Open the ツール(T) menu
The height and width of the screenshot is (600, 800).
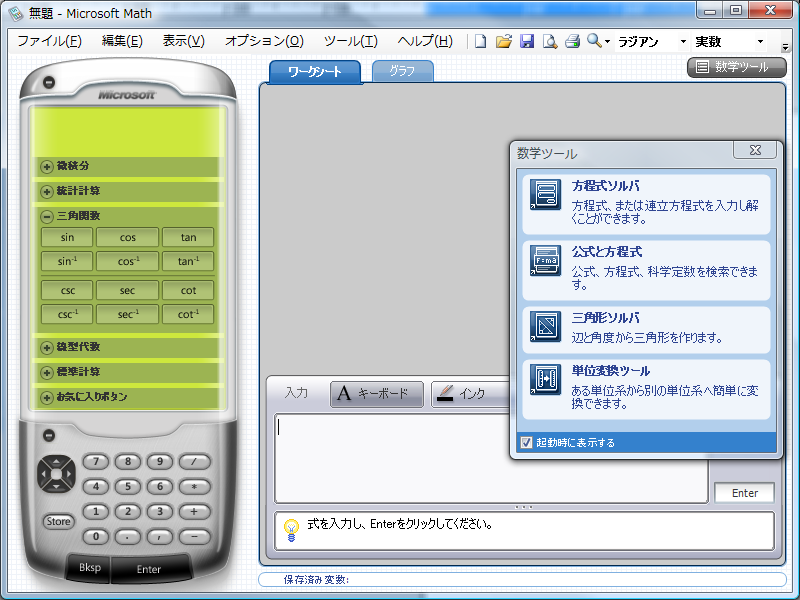(x=351, y=41)
